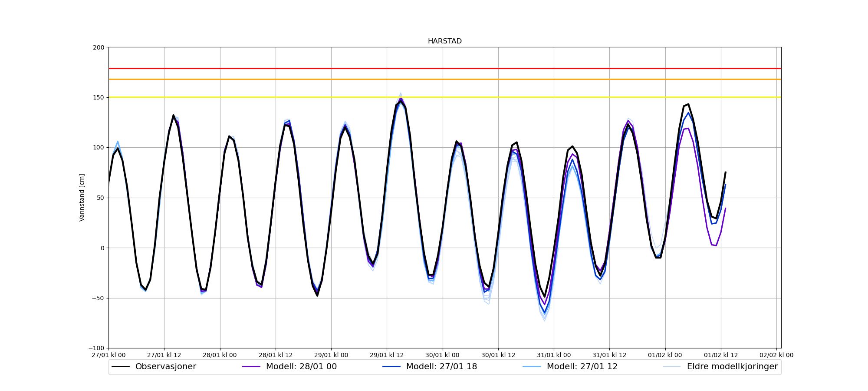
Task: Click the light blue 27/01 12 legend line
Action: point(532,367)
